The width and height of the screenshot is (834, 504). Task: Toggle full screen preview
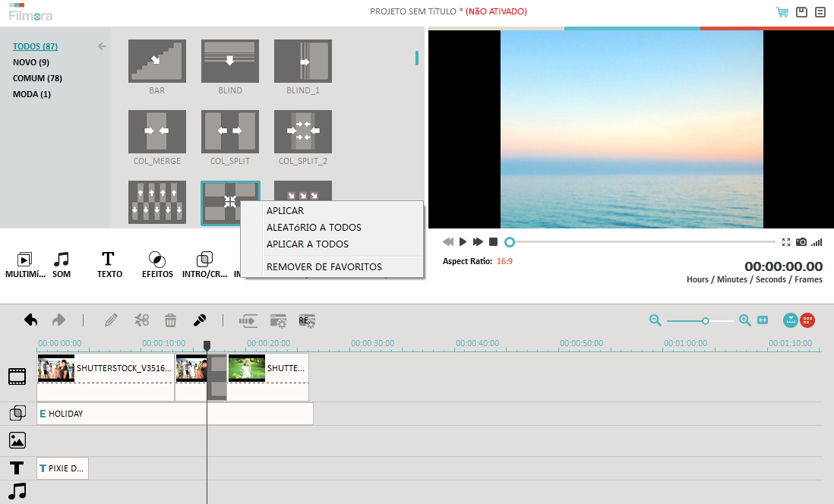[786, 242]
